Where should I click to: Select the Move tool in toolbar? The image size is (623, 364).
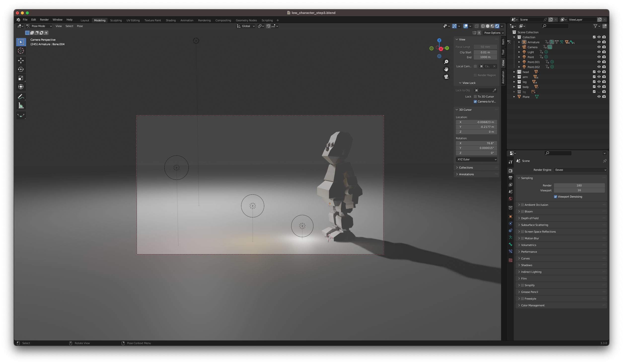pyautogui.click(x=21, y=60)
